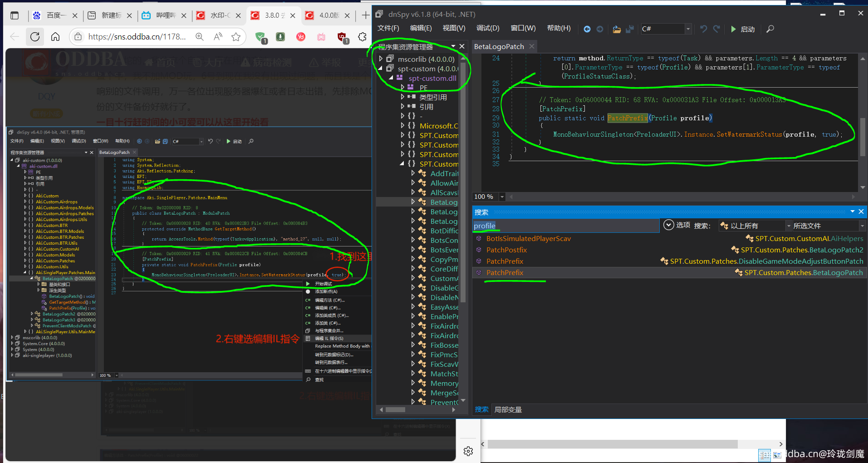Open the uBlock shield extension icon

[343, 38]
